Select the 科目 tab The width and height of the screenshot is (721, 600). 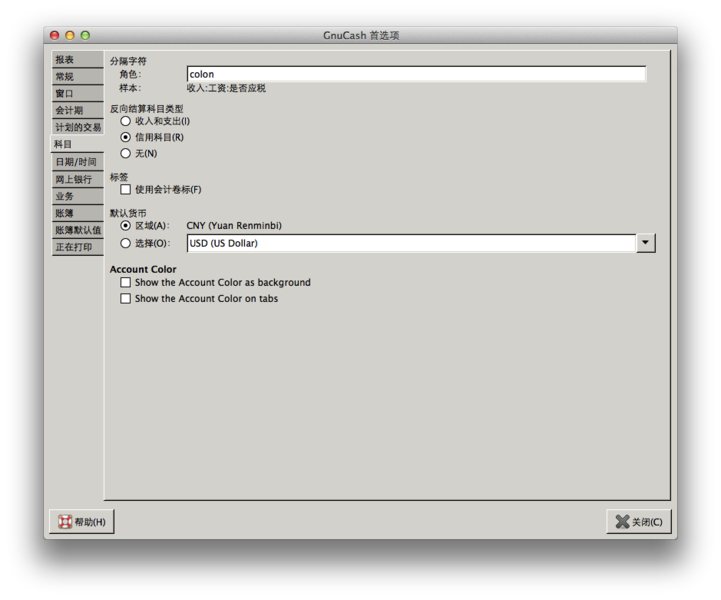click(x=77, y=144)
